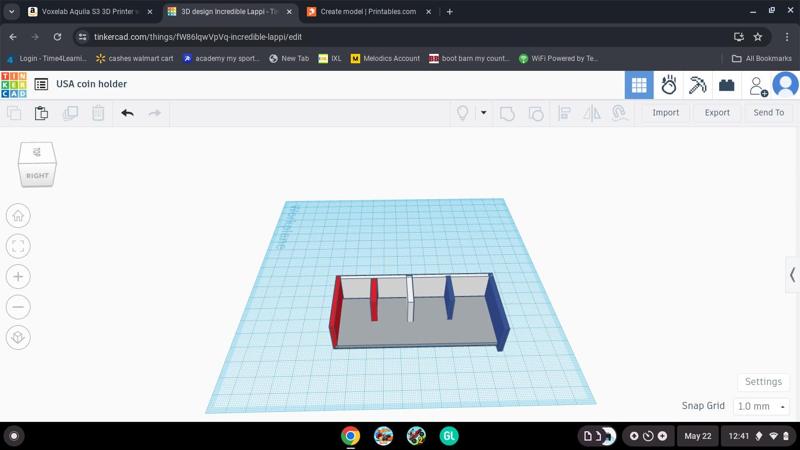Open the Chrome three-dot menu
Image resolution: width=800 pixels, height=450 pixels.
[787, 37]
